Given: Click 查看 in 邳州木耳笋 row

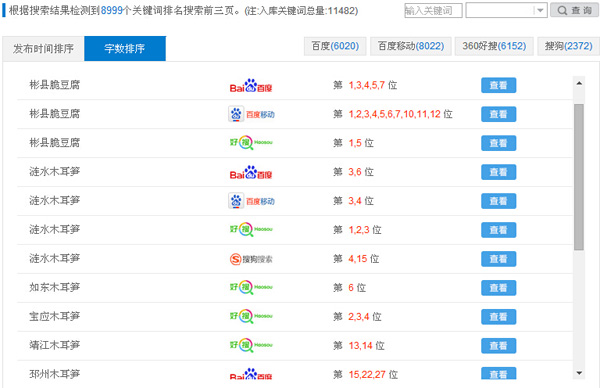Looking at the screenshot, I should [499, 373].
